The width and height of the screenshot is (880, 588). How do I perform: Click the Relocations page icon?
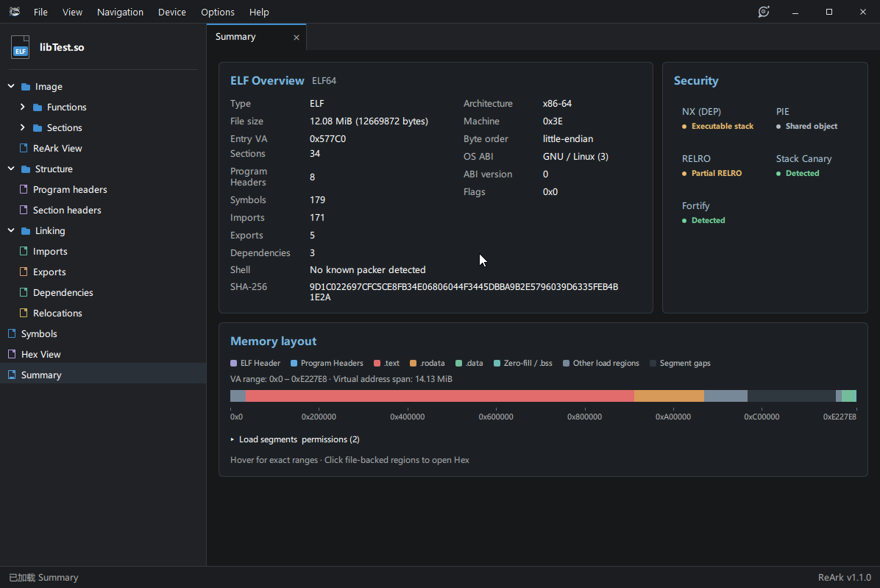[24, 313]
